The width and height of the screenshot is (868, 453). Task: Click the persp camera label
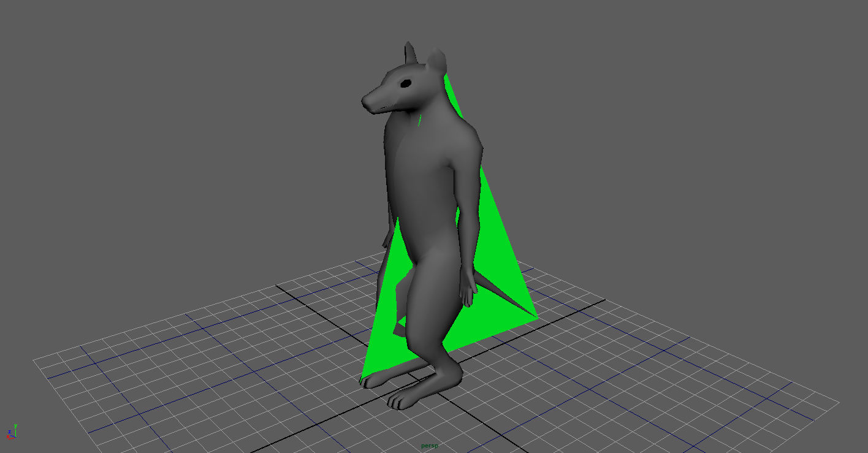click(429, 446)
